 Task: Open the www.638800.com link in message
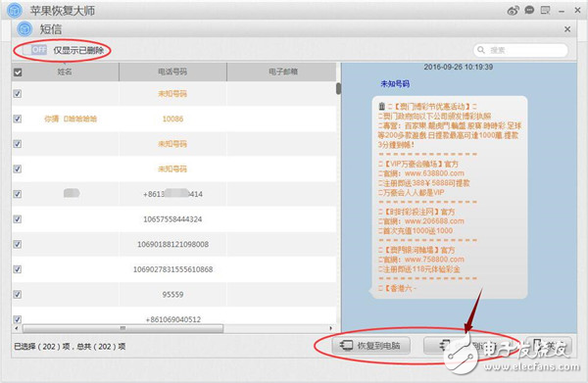[x=434, y=173]
